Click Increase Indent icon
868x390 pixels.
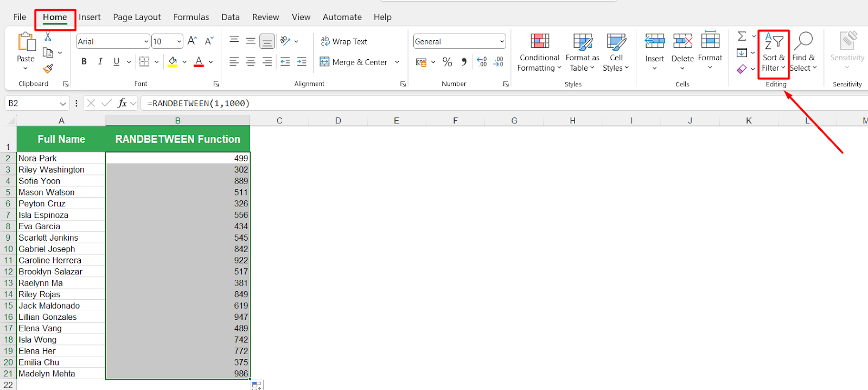pyautogui.click(x=302, y=62)
